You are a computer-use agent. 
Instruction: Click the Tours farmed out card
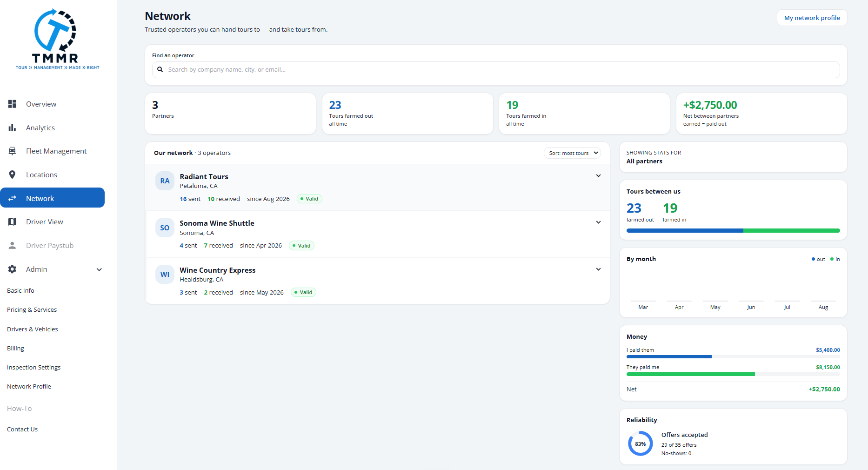(407, 114)
